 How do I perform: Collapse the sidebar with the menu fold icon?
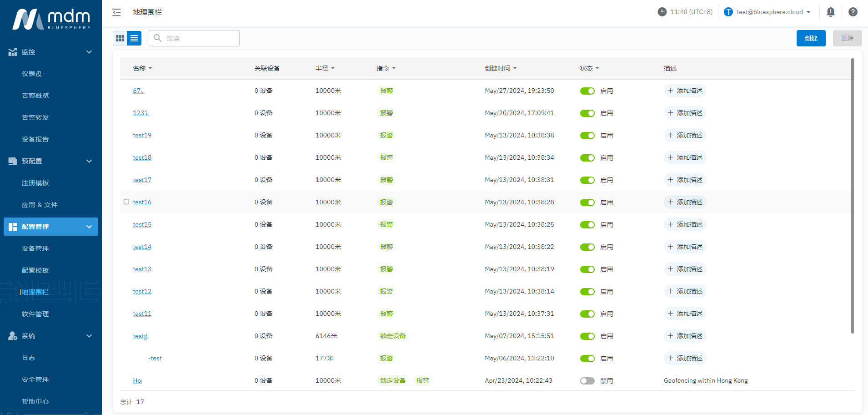pos(117,12)
